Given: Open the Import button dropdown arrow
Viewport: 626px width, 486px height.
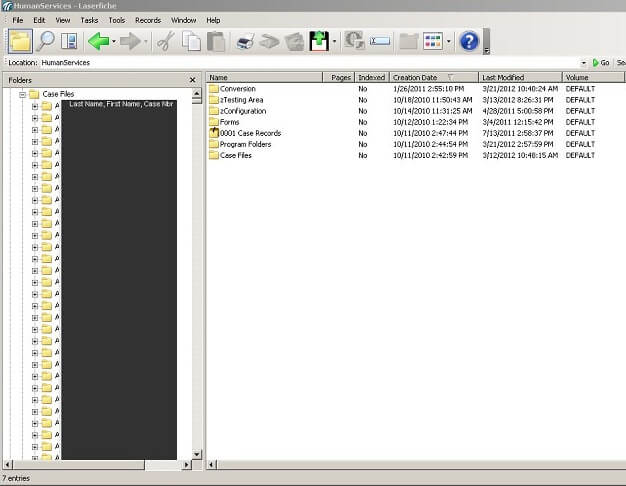Looking at the screenshot, I should point(334,42).
